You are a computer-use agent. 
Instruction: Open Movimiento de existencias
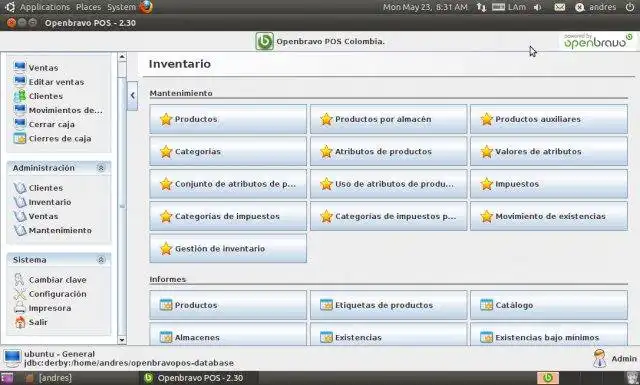[549, 216]
